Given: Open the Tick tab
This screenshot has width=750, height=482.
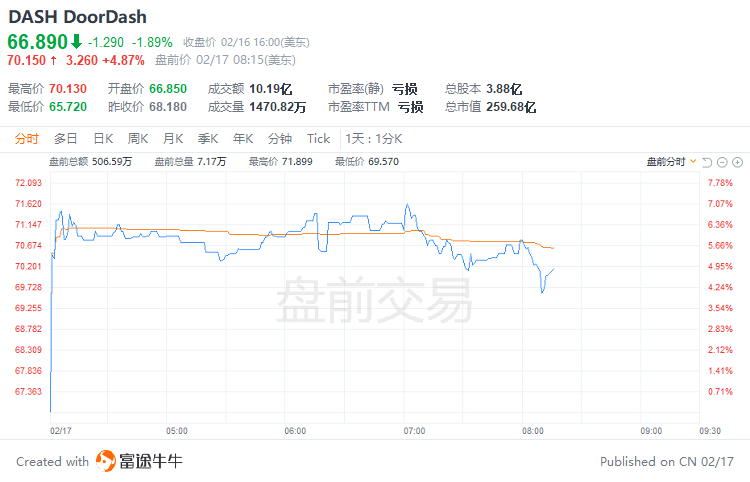Looking at the screenshot, I should click(x=319, y=139).
